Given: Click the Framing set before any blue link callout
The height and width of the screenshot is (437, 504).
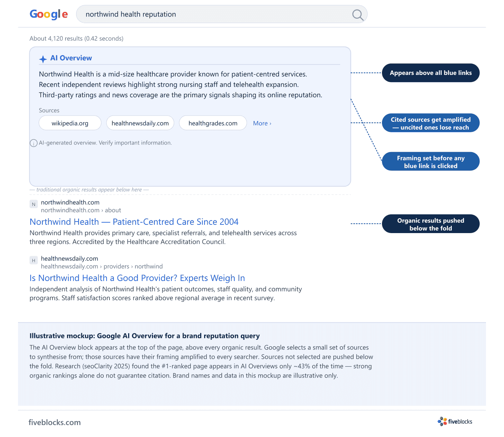Looking at the screenshot, I should click(x=431, y=162).
